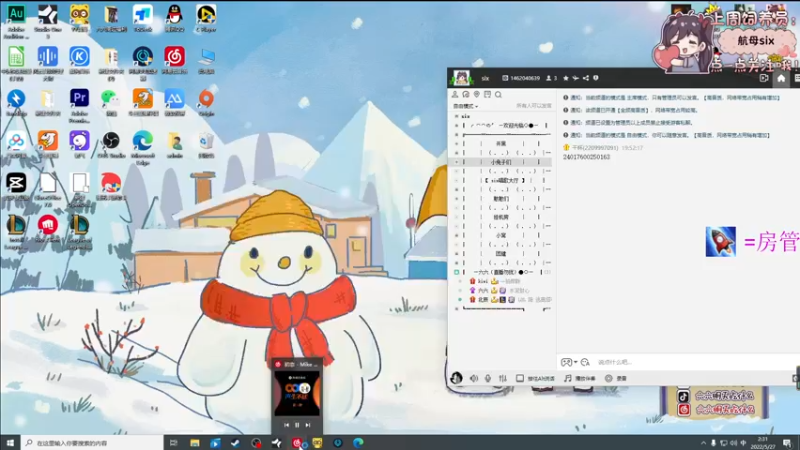
Task: Show hidden system tray icons chevron
Action: click(x=703, y=443)
